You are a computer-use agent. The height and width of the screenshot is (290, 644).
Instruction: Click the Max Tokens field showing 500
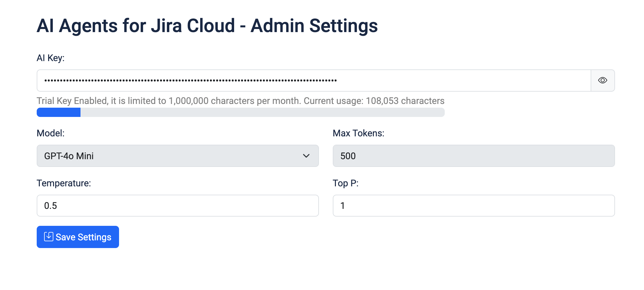pos(473,156)
